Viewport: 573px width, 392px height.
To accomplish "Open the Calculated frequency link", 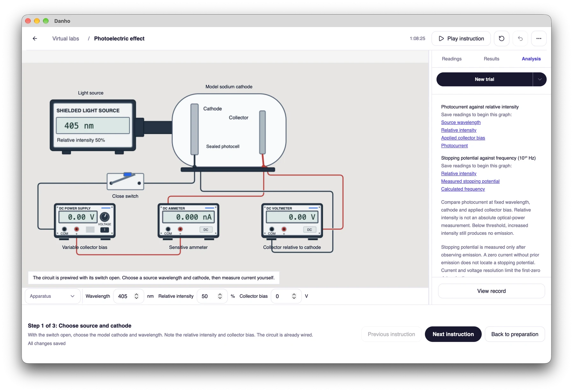I will pos(463,189).
